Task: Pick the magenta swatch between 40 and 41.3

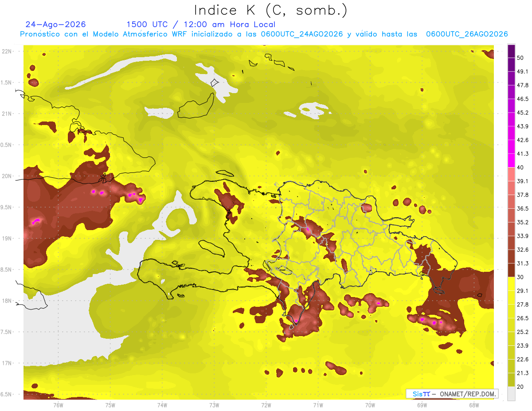Action: (511, 160)
